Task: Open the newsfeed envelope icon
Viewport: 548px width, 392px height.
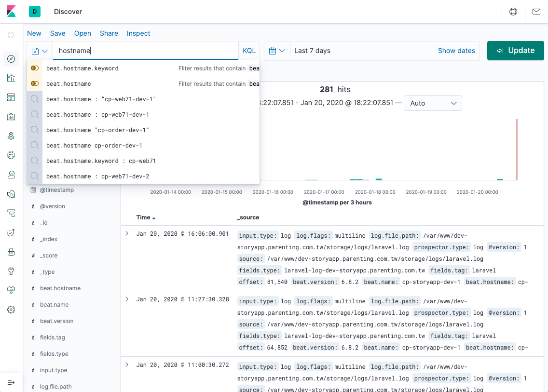Action: (x=536, y=12)
